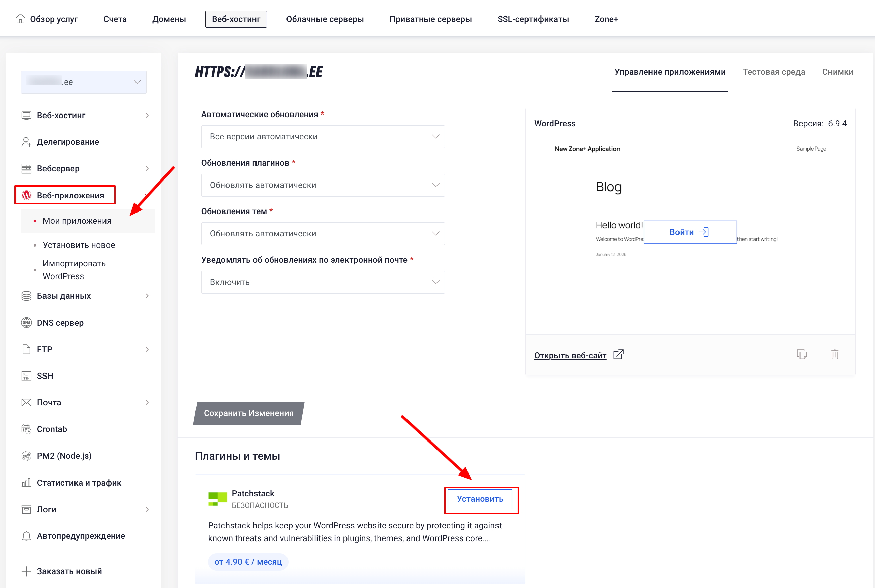Click the SSH terminal icon
875x588 pixels.
pyautogui.click(x=26, y=376)
